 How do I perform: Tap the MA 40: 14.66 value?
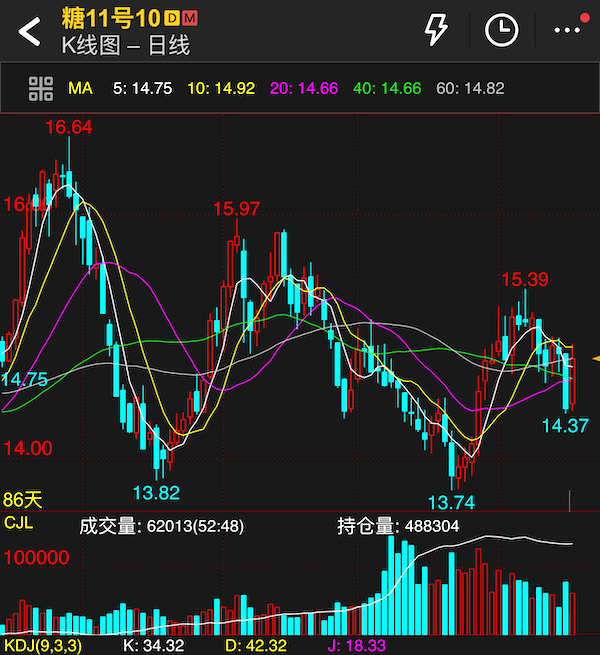pyautogui.click(x=387, y=89)
